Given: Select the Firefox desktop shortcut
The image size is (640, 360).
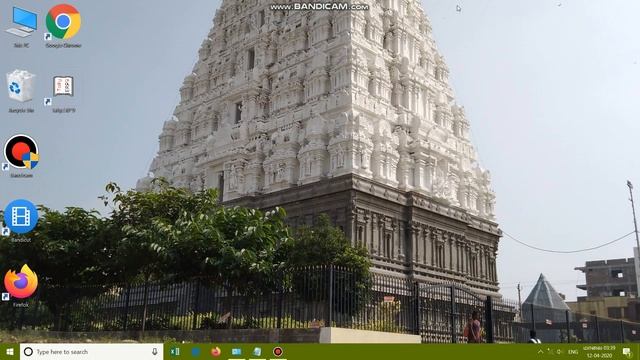Looking at the screenshot, I should [x=21, y=285].
